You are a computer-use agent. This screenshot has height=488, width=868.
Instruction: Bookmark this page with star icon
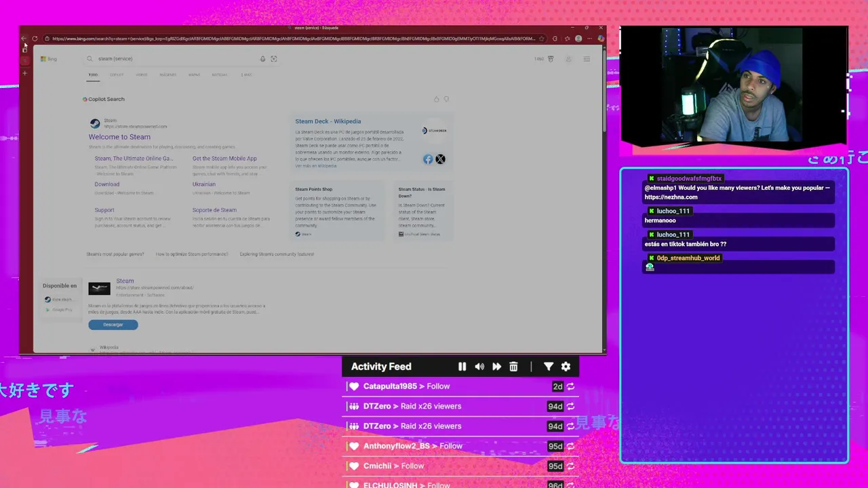(541, 39)
